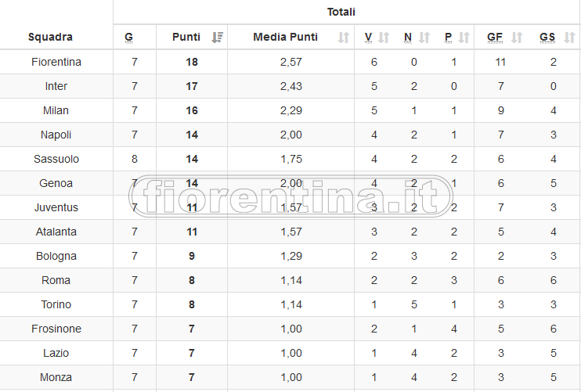Sort goals scored using the GF arrows icon
Image resolution: width=581 pixels, height=392 pixels.
coord(517,37)
